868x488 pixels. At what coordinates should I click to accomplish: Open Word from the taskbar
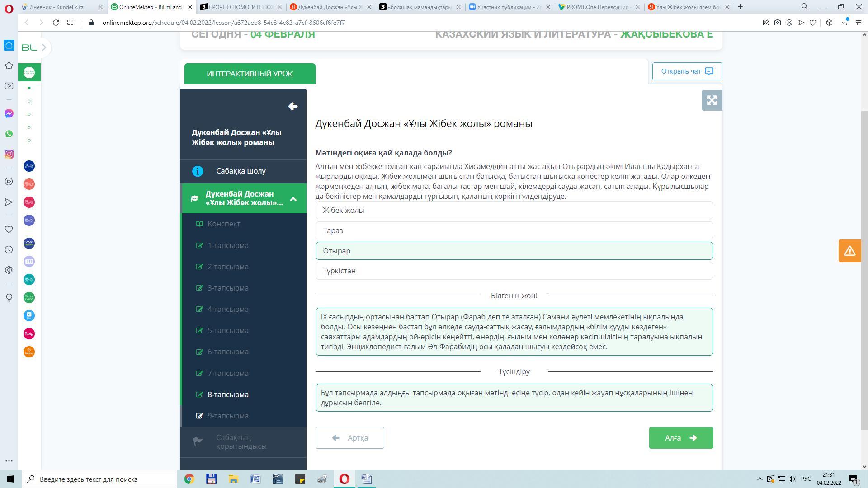[x=255, y=479]
